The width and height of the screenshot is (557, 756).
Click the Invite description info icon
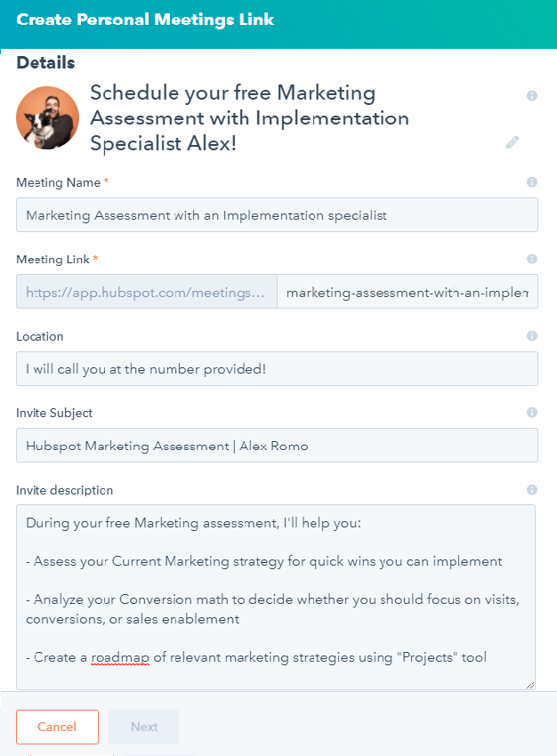click(x=532, y=490)
